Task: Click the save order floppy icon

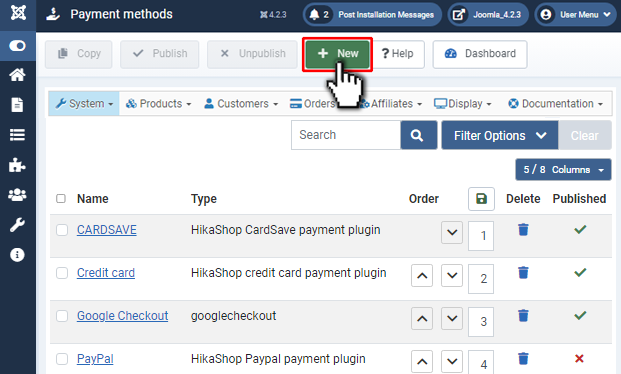Action: (481, 199)
